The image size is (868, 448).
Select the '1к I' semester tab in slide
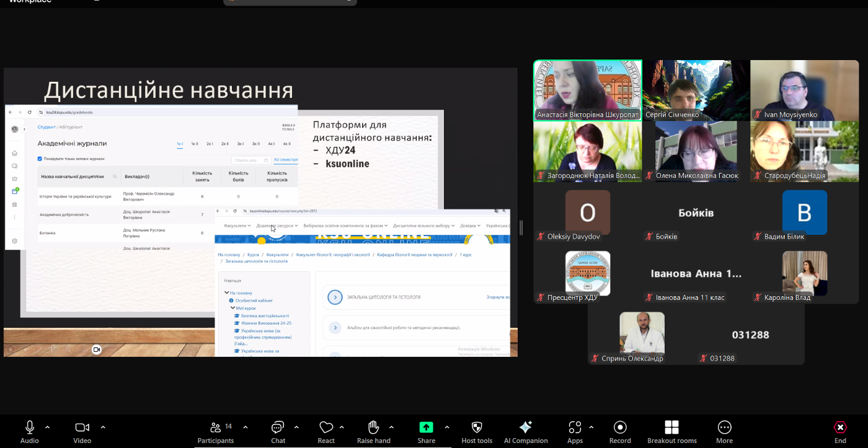[180, 144]
